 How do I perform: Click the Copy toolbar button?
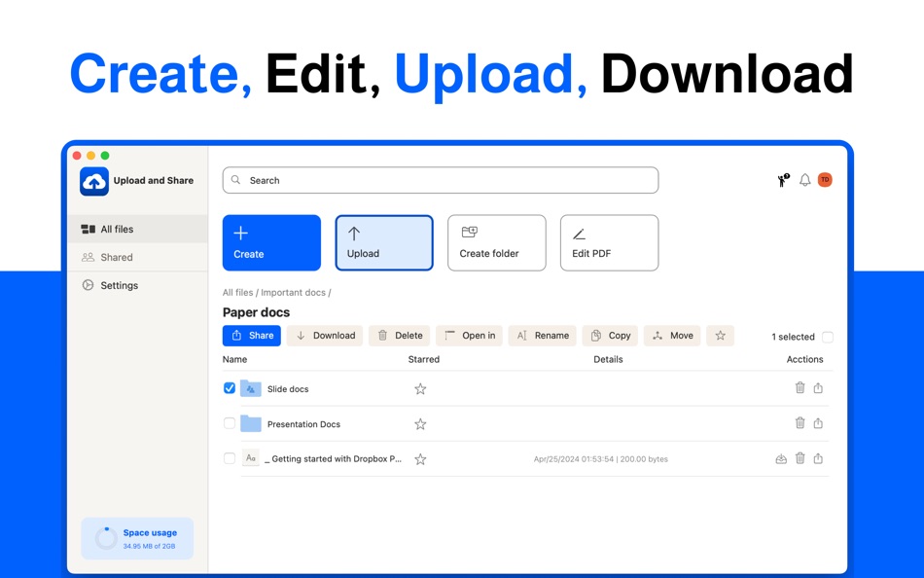[610, 336]
